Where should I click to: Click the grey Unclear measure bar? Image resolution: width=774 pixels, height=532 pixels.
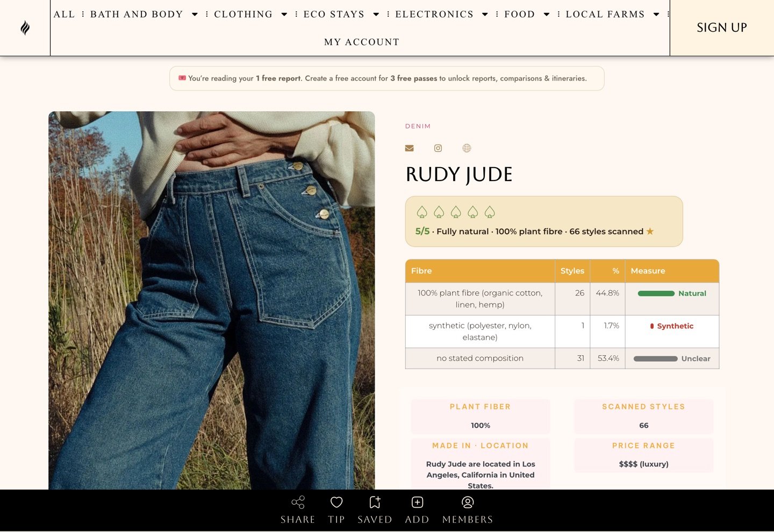(655, 359)
